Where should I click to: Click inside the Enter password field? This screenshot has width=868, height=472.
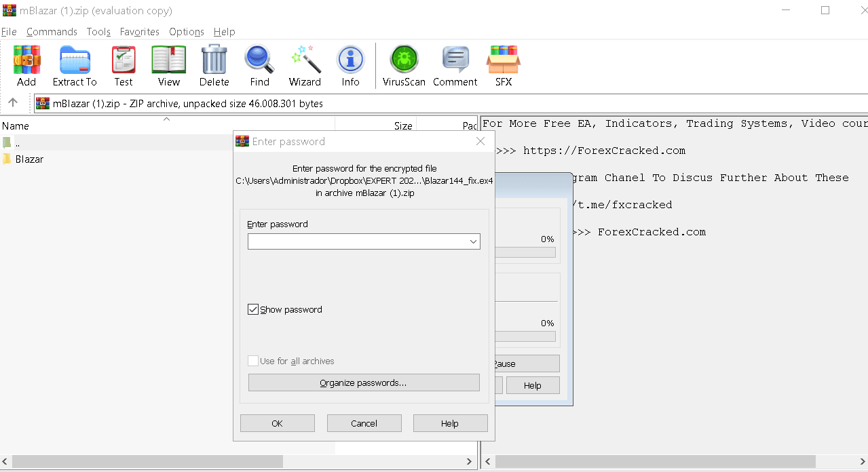pyautogui.click(x=356, y=241)
